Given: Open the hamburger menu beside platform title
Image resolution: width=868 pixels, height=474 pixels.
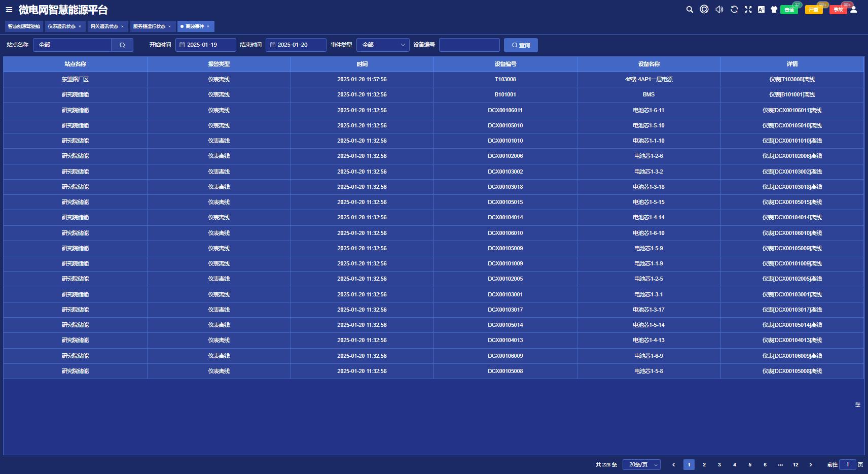Looking at the screenshot, I should [x=9, y=10].
